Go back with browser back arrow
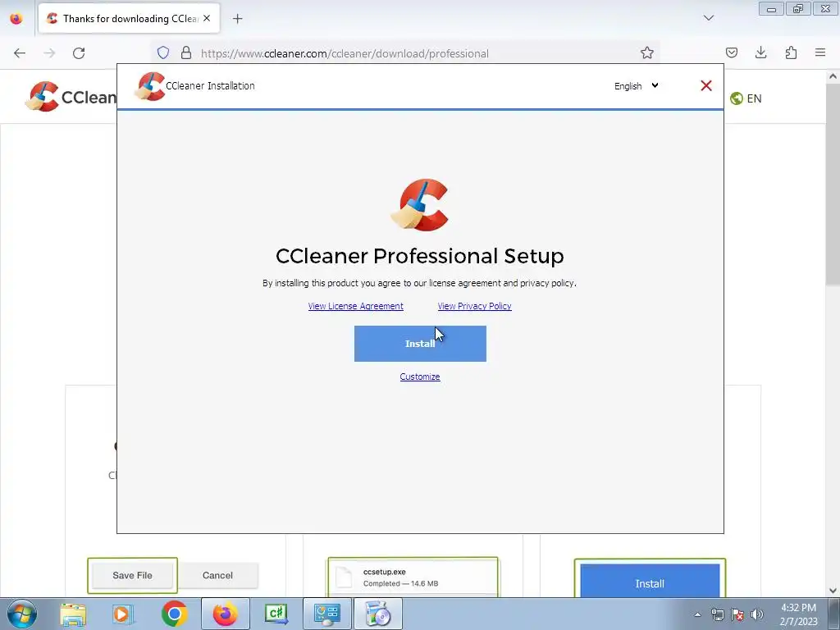Image resolution: width=840 pixels, height=630 pixels. click(20, 53)
